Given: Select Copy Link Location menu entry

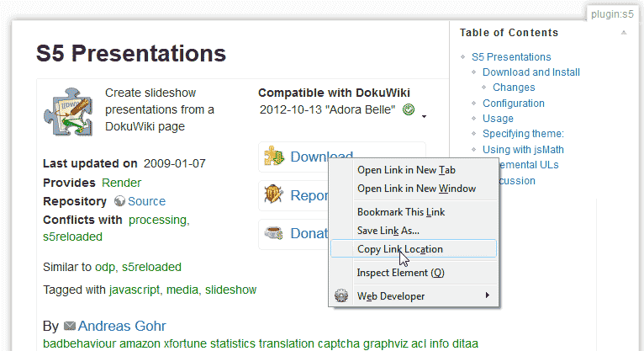Looking at the screenshot, I should 400,249.
